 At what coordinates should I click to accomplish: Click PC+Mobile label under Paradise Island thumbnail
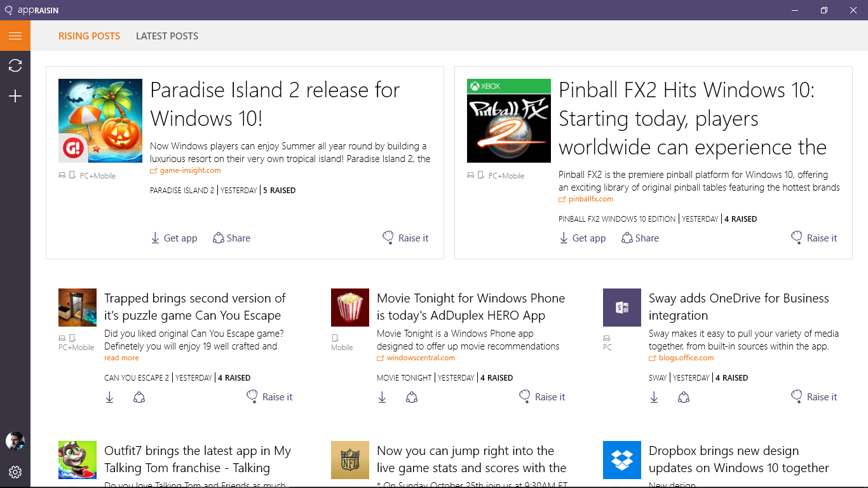point(98,176)
